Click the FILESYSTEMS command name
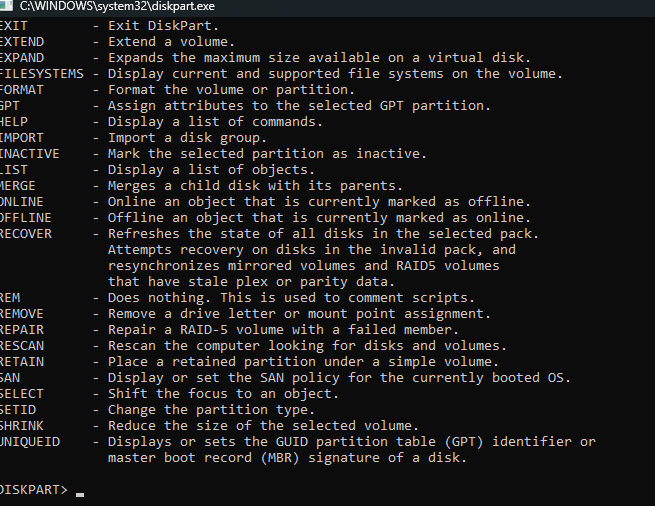 coord(40,74)
